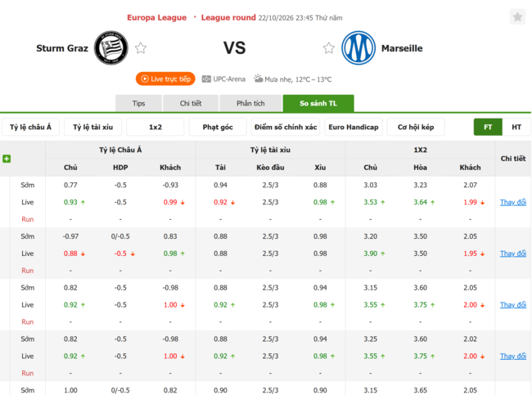Click the Sturm Graz team name
This screenshot has width=532, height=395.
[x=62, y=48]
